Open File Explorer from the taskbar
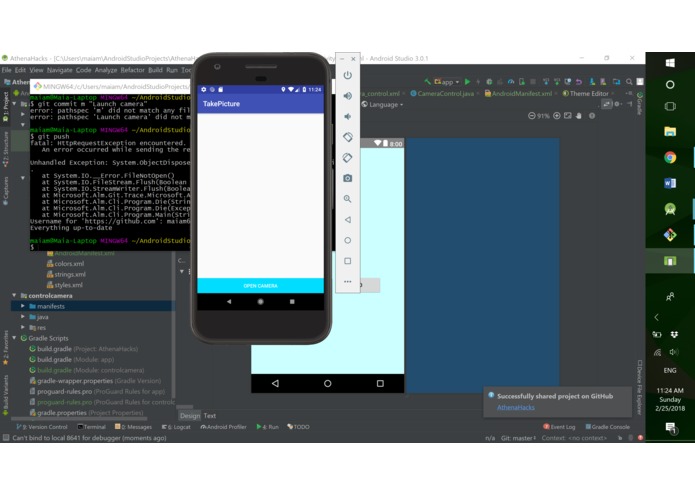Screen dimensions: 695x494 click(x=670, y=131)
